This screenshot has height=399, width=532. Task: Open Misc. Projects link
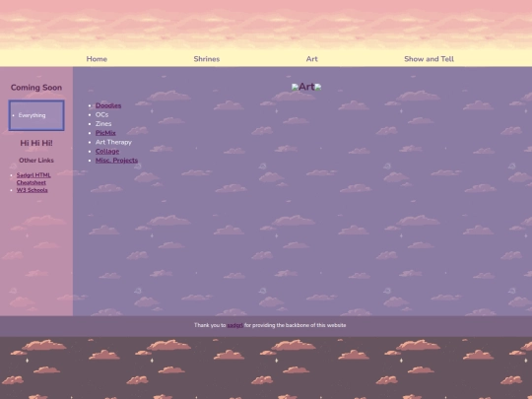tap(116, 161)
